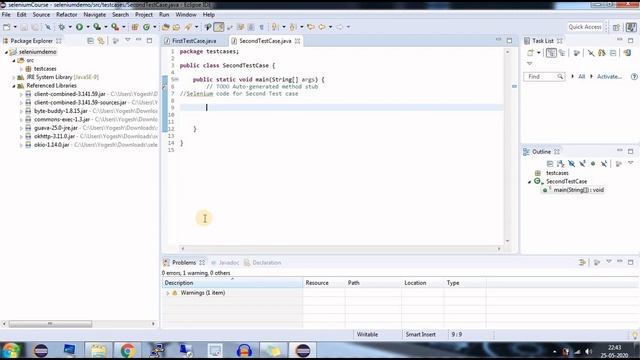Click the New Java Class icon
640x360 pixels.
[x=146, y=27]
